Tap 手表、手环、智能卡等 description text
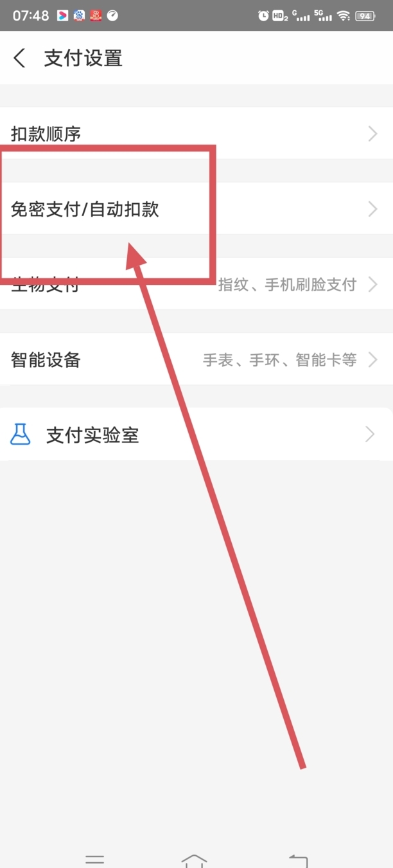Image resolution: width=393 pixels, height=868 pixels. point(280,360)
